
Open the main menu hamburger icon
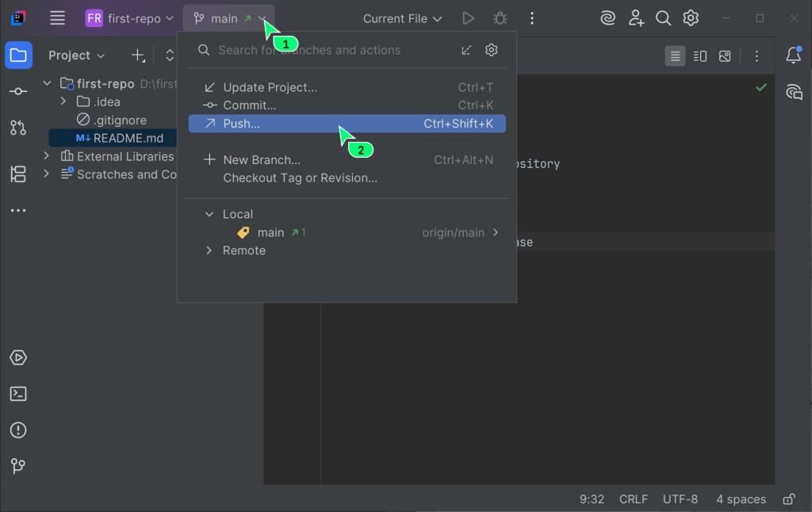pyautogui.click(x=57, y=18)
